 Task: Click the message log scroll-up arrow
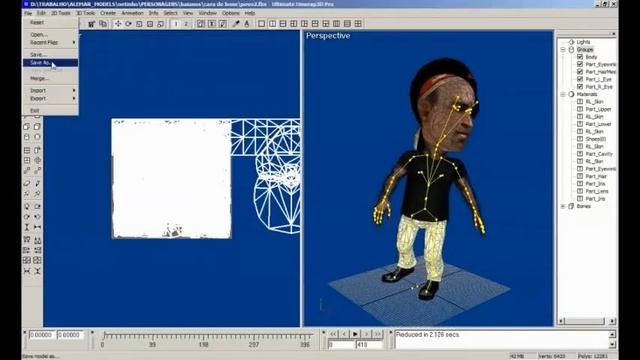pos(612,335)
